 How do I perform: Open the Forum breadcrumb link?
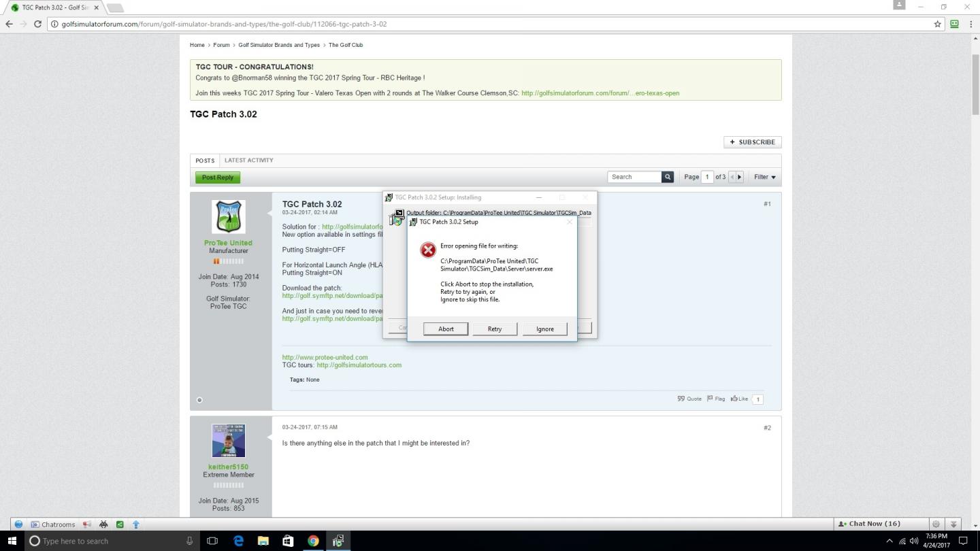[x=221, y=45]
